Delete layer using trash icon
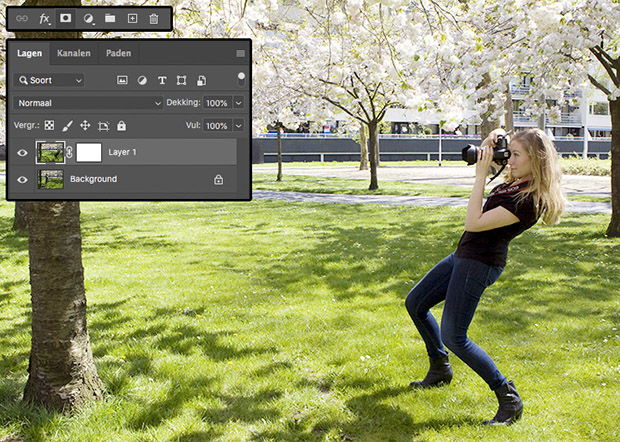 pyautogui.click(x=154, y=19)
